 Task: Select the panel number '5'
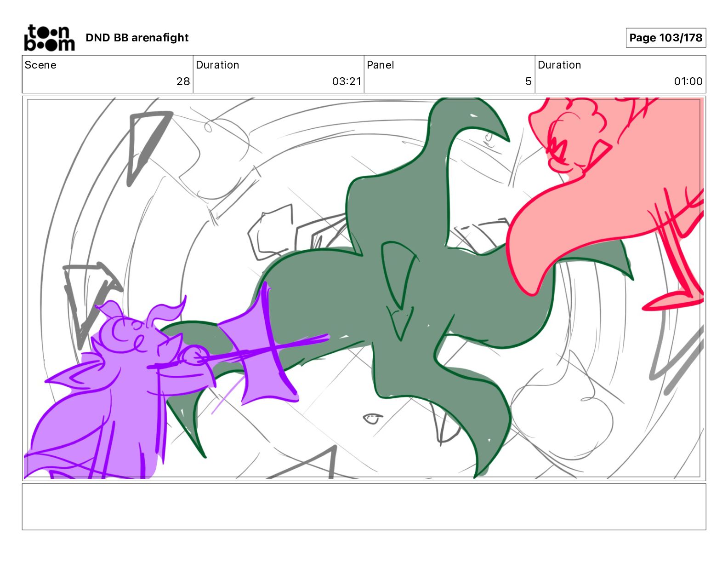pyautogui.click(x=529, y=81)
